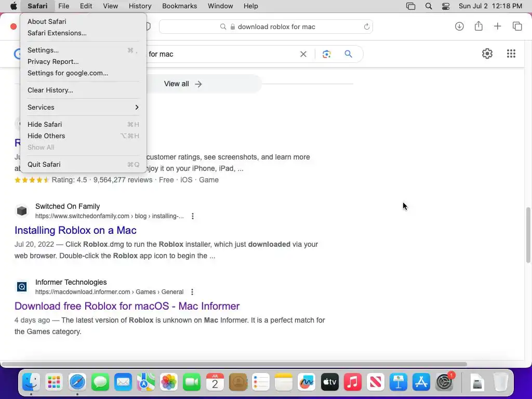Screen dimensions: 532x399
Task: Open Installing Roblox on a Mac link
Action: pos(75,230)
